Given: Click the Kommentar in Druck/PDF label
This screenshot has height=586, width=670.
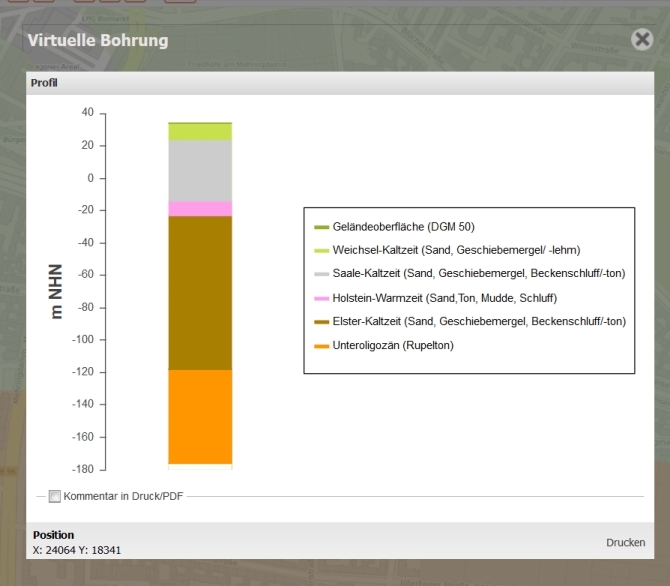Looking at the screenshot, I should coord(123,496).
